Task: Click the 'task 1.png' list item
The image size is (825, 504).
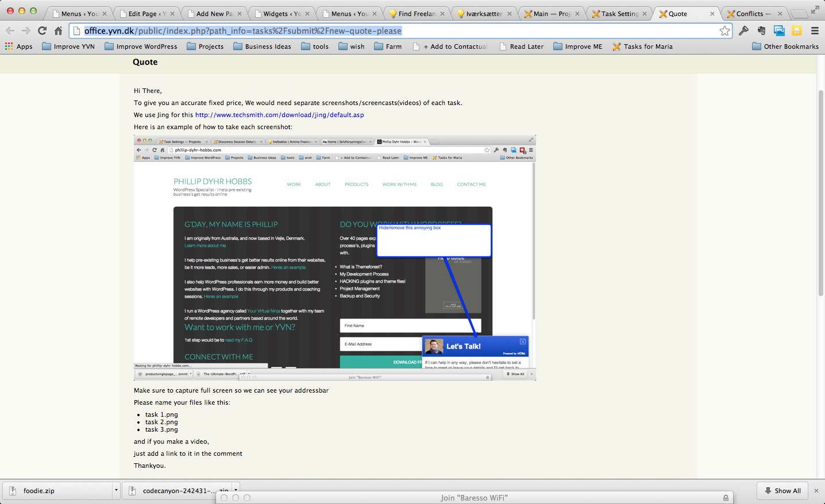Action: (161, 414)
